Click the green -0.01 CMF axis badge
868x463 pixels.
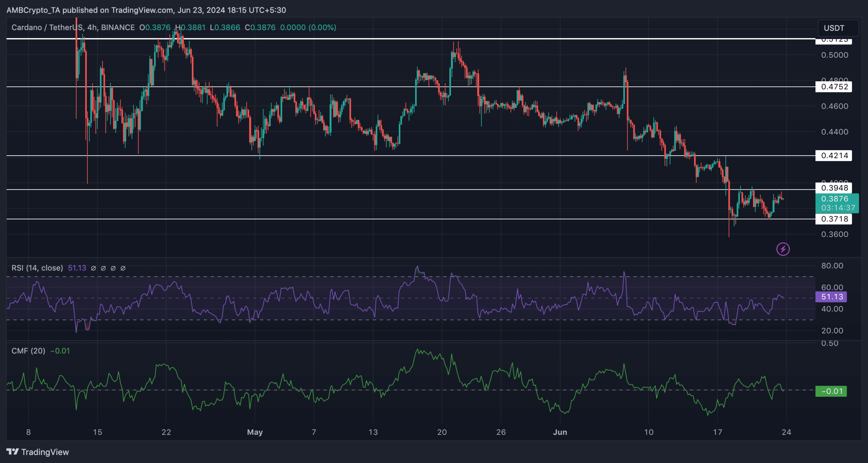tap(831, 391)
